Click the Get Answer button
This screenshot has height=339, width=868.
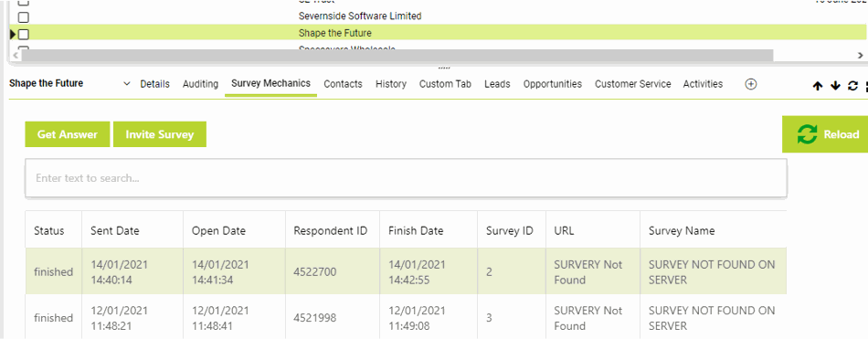[68, 134]
